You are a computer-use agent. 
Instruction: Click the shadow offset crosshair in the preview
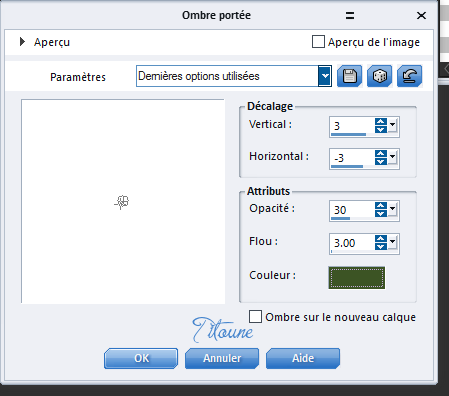tap(122, 202)
